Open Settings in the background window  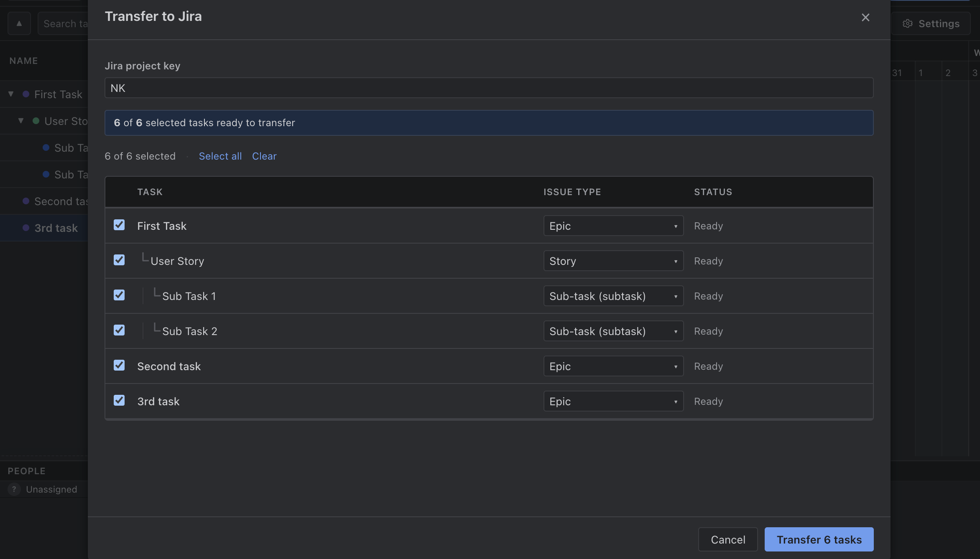coord(931,24)
